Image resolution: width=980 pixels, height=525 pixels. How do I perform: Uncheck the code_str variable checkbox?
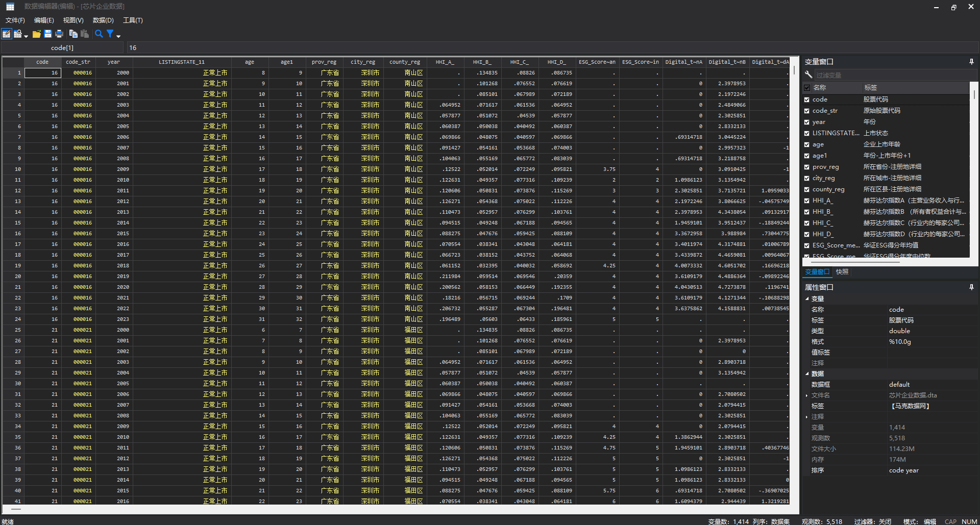[807, 111]
